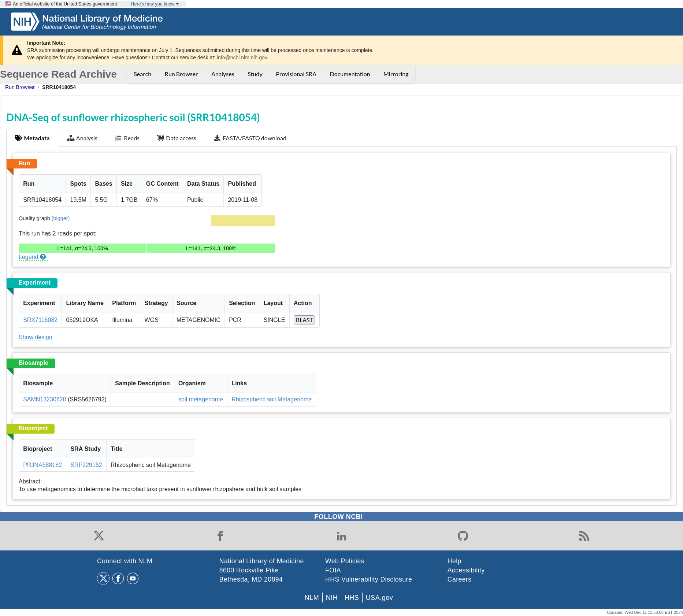
Task: Open the FASTA/FASTQ download tab
Action: tap(250, 138)
